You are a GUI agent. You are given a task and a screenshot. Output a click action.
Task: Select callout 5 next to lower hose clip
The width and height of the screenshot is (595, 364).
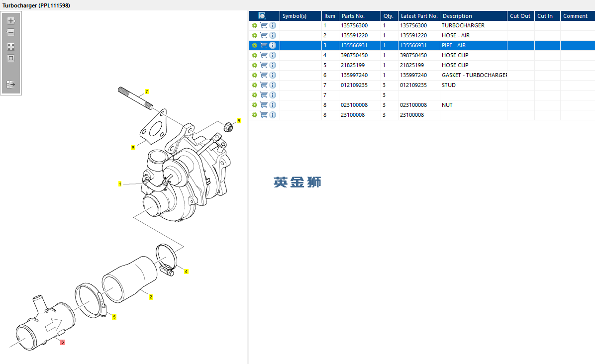click(114, 317)
